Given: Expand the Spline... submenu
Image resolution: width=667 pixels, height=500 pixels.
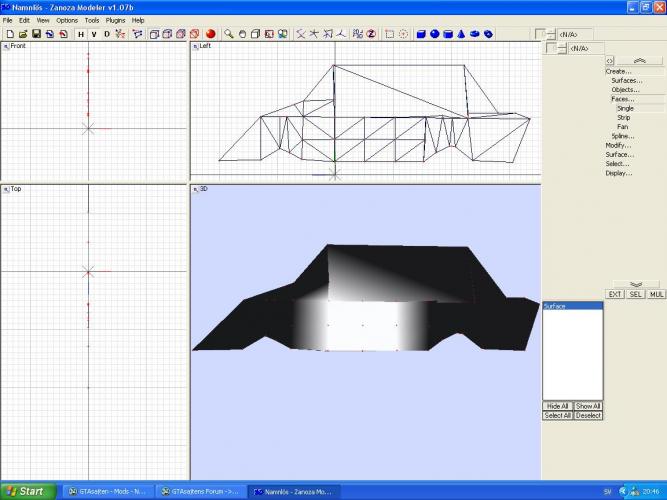Looking at the screenshot, I should [623, 136].
